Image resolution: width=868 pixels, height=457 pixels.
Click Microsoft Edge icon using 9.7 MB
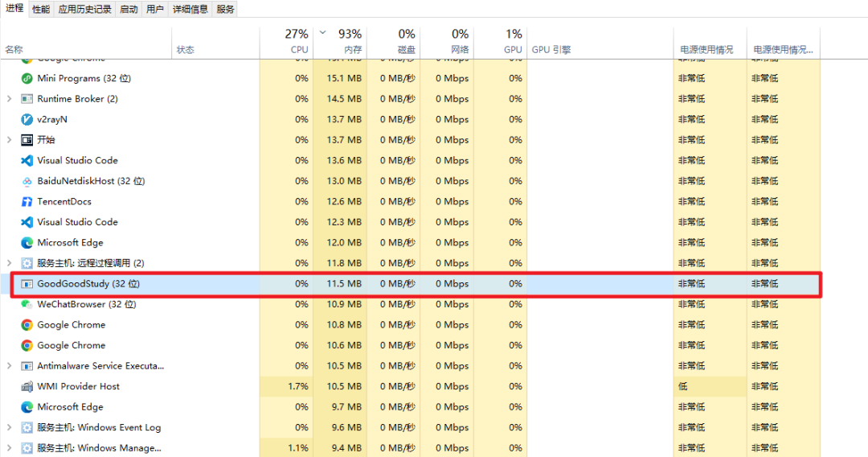pyautogui.click(x=27, y=406)
